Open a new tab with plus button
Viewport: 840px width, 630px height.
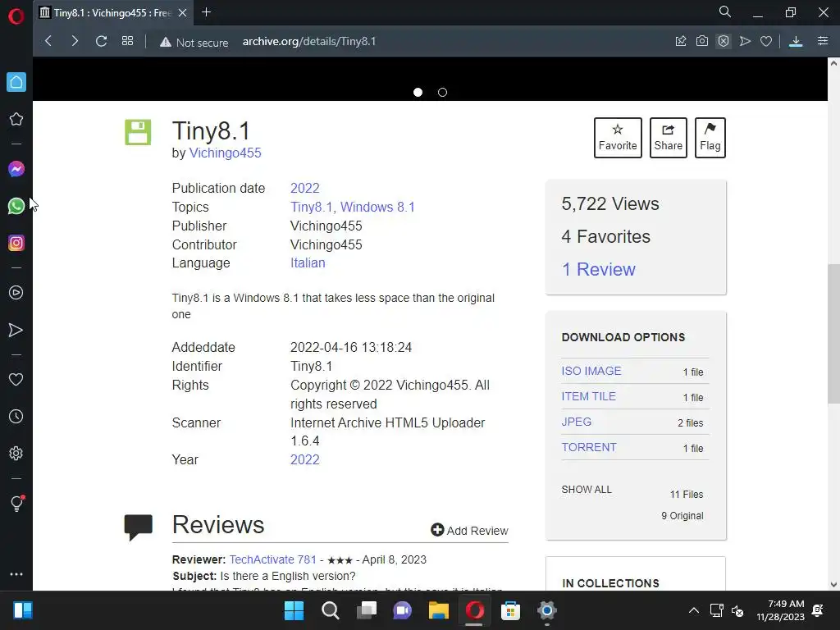pos(206,12)
